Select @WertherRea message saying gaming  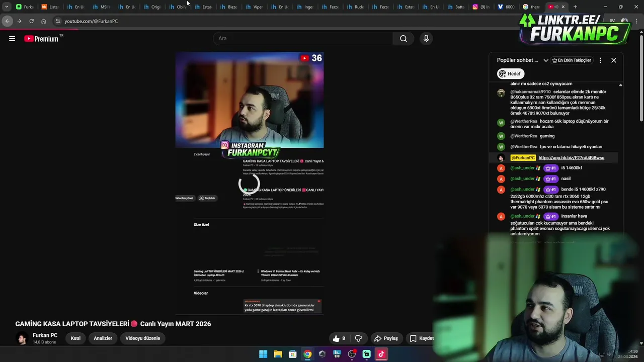pyautogui.click(x=547, y=136)
